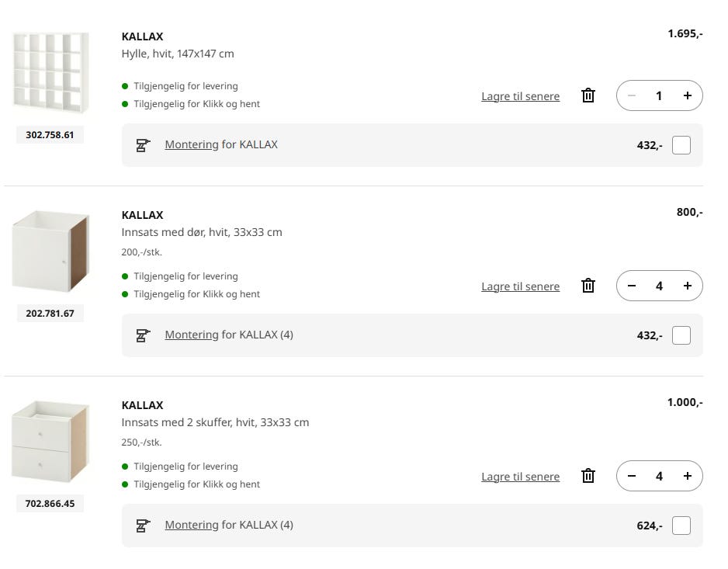Screen dimensions: 728x569
Task: Open the KALLAX shelf product thumbnail
Action: [50, 71]
